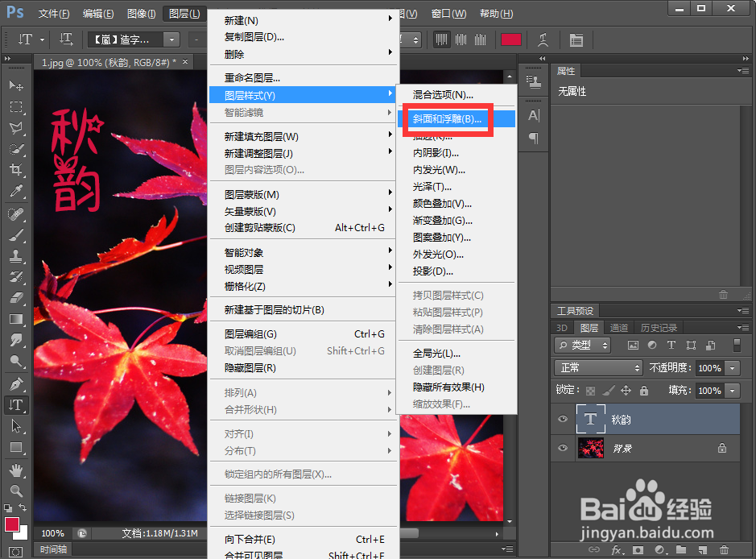
Task: Select the Brush tool
Action: pyautogui.click(x=17, y=237)
